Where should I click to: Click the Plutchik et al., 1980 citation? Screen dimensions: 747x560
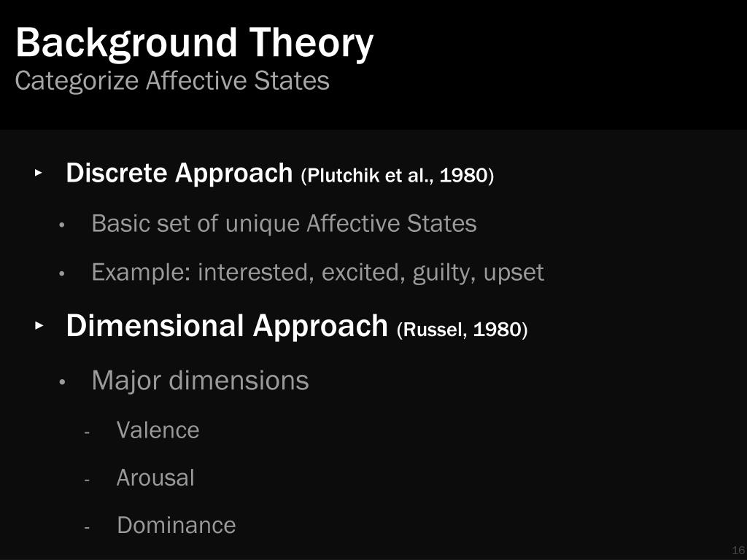pyautogui.click(x=398, y=176)
